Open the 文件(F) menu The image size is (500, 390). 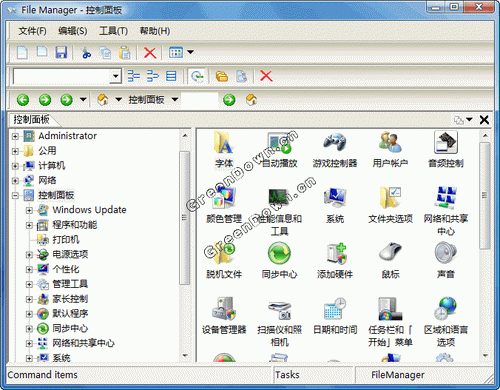coord(32,31)
